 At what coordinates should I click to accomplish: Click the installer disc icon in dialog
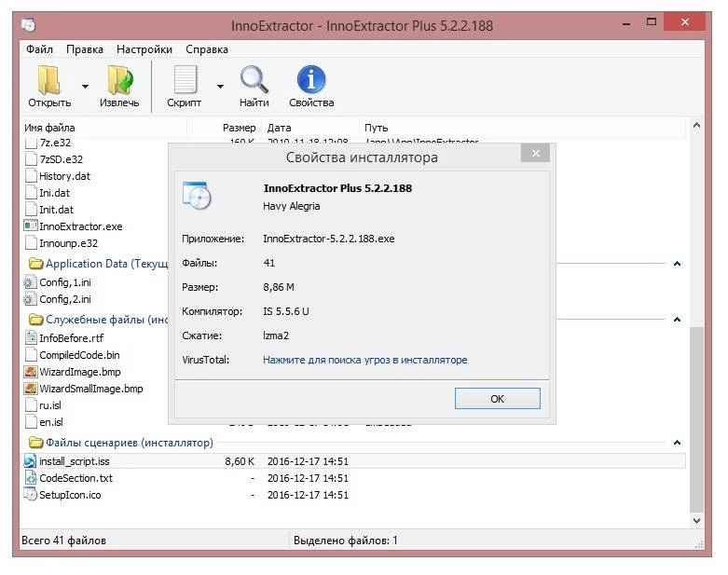tap(197, 196)
